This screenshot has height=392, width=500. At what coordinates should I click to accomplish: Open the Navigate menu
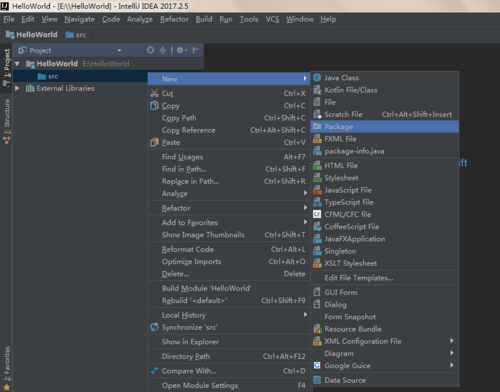79,19
